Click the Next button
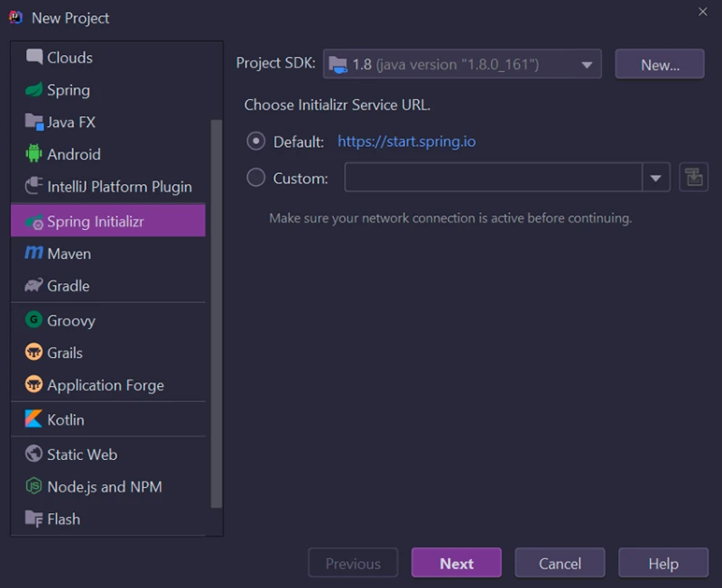Screen dimensions: 722x588 (x=457, y=563)
